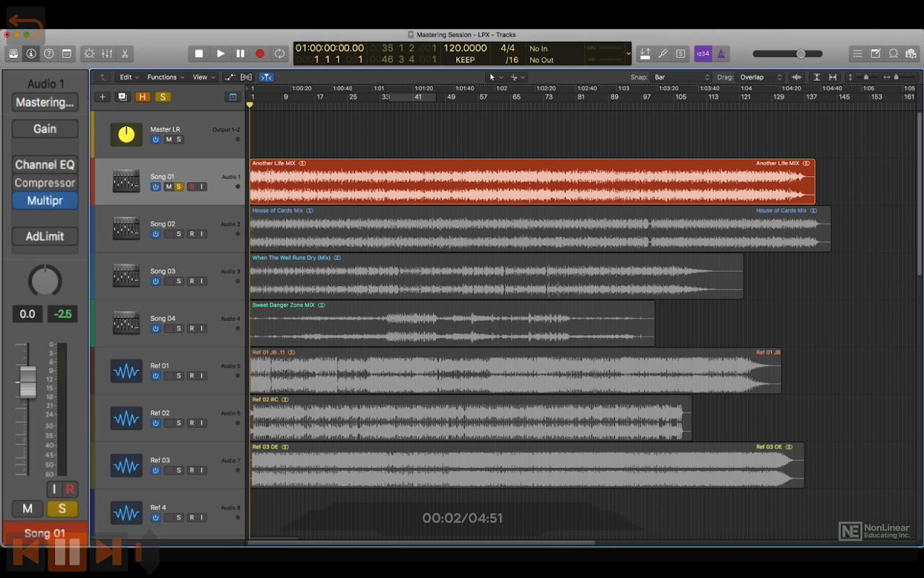Click the add new track plus icon
The image size is (924, 578).
tap(103, 97)
